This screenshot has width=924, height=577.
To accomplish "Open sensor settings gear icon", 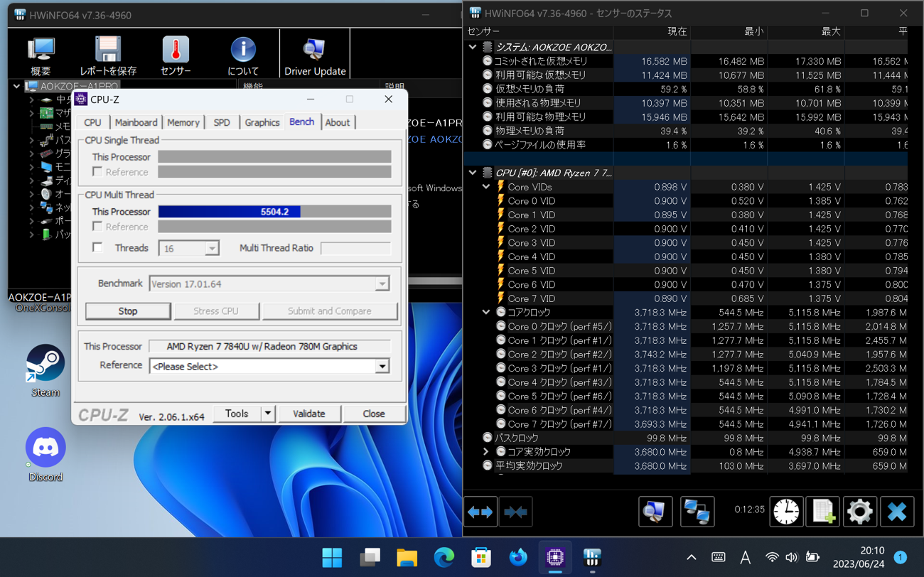I will [x=859, y=512].
